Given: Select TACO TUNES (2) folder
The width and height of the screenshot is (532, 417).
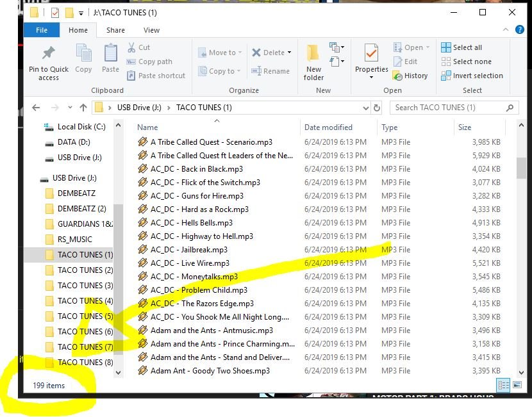Looking at the screenshot, I should (79, 270).
